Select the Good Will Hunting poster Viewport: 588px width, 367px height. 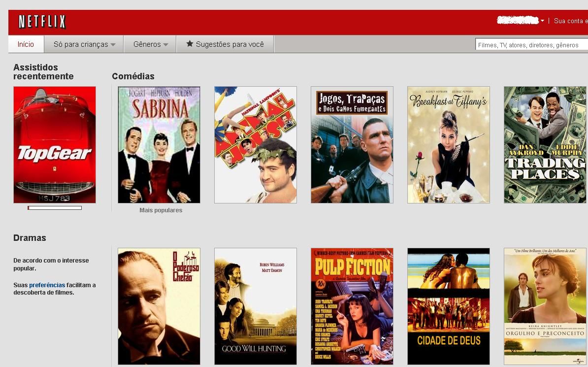click(256, 306)
